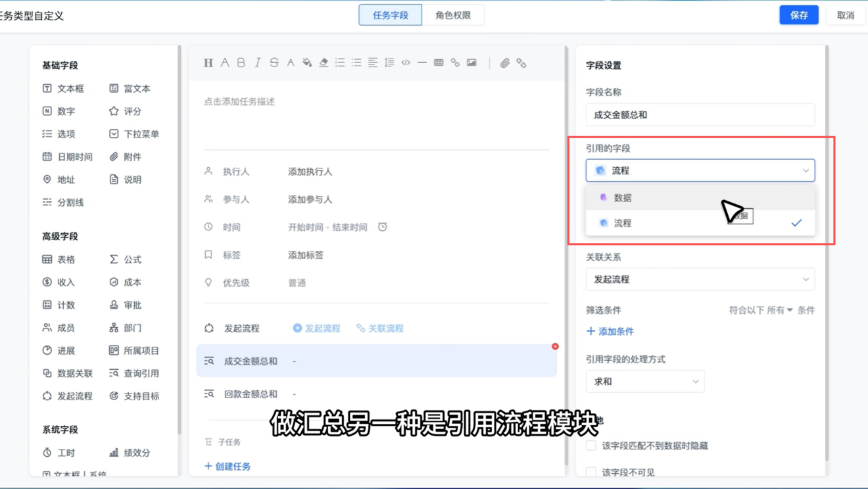Choose 数据 option in dropdown list
This screenshot has width=868, height=489.
tap(700, 197)
